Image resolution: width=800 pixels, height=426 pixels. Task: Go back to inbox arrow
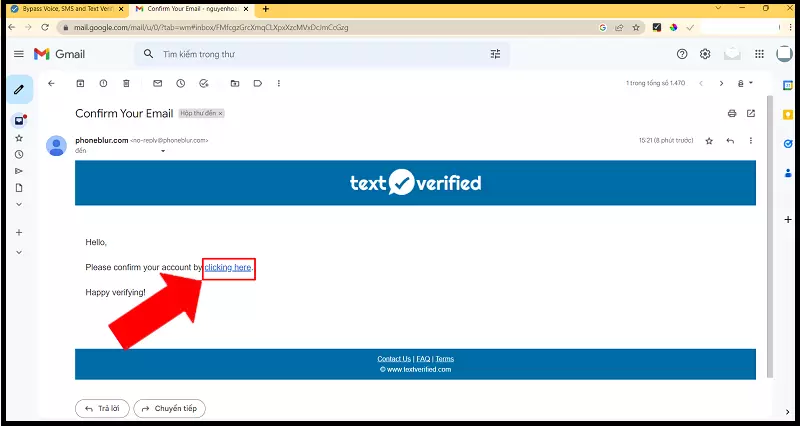pos(51,83)
